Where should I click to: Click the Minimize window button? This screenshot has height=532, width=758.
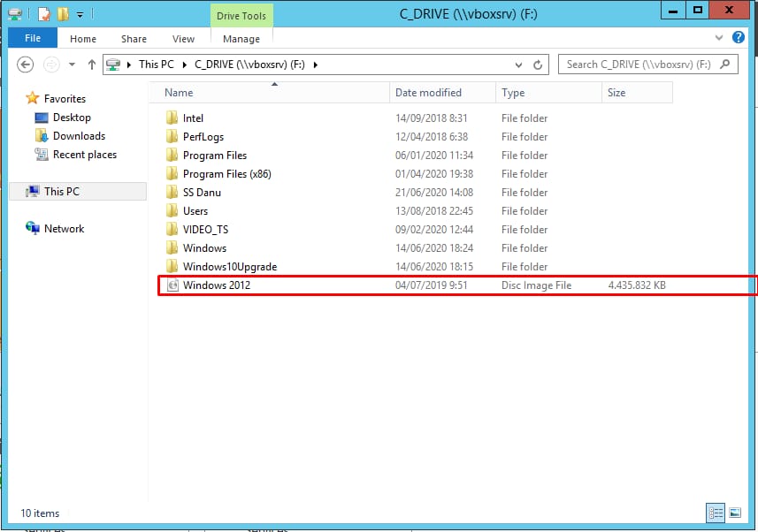672,10
